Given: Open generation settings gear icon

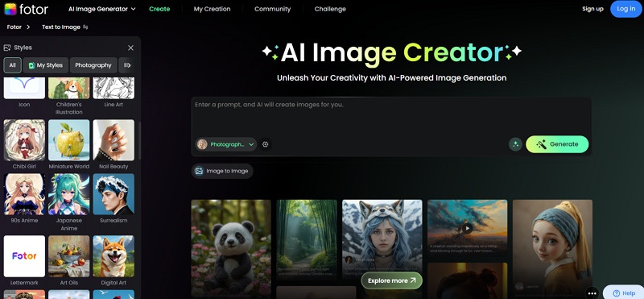Looking at the screenshot, I should pyautogui.click(x=266, y=144).
